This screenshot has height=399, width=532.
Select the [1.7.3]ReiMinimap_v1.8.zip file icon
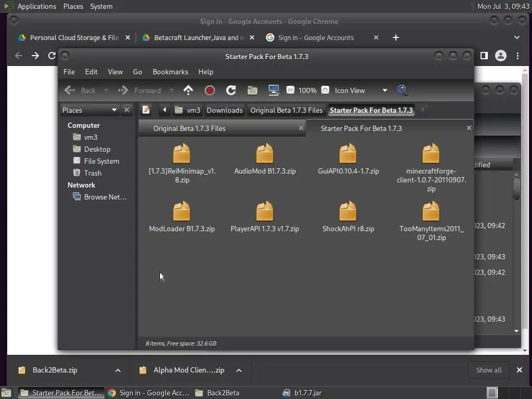pos(182,153)
